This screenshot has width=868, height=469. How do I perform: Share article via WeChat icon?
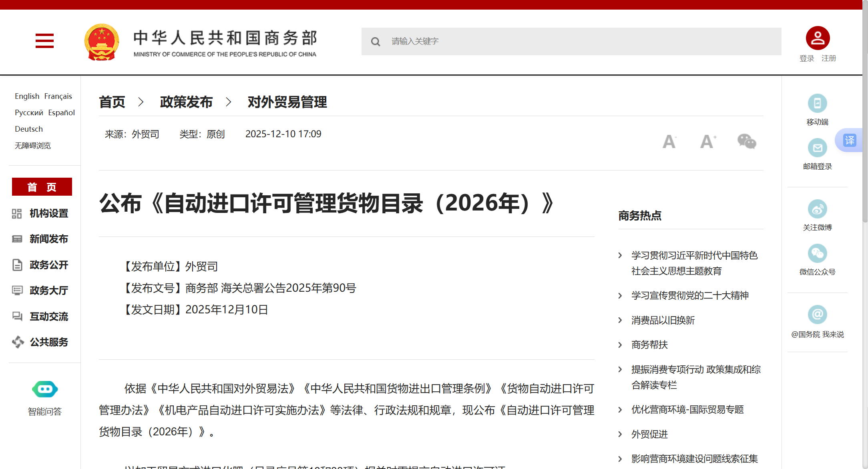coord(747,142)
